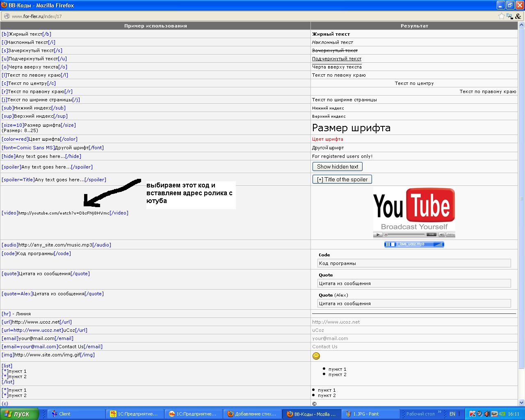Open the YouTube player menu button

point(450,235)
